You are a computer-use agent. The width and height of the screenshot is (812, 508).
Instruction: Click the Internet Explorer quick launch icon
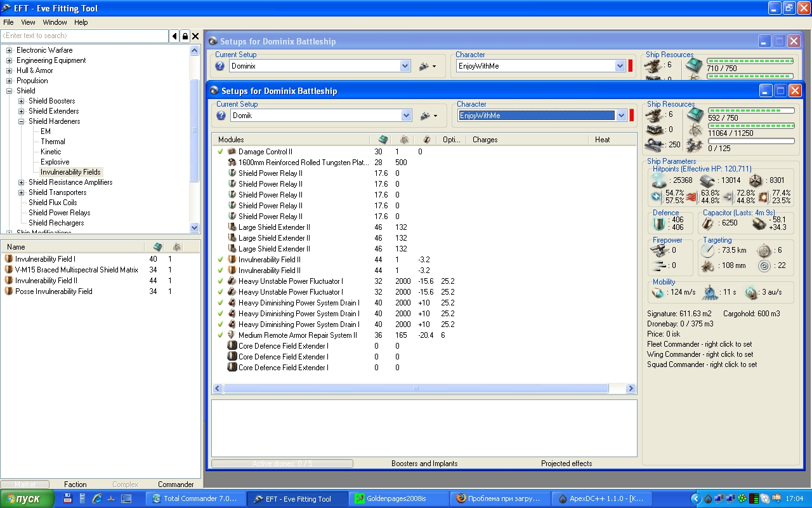[x=96, y=499]
